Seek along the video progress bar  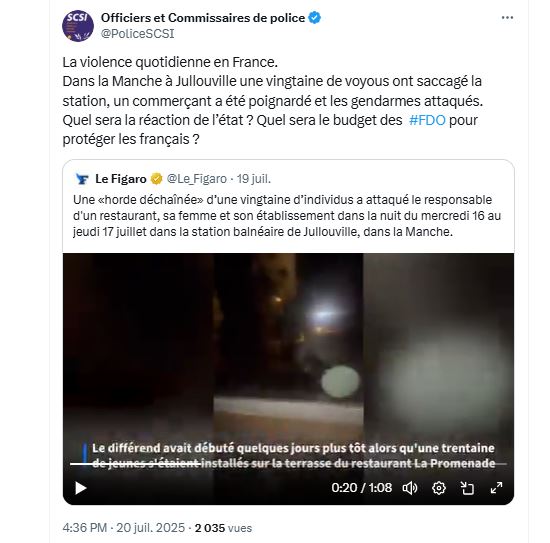[288, 464]
